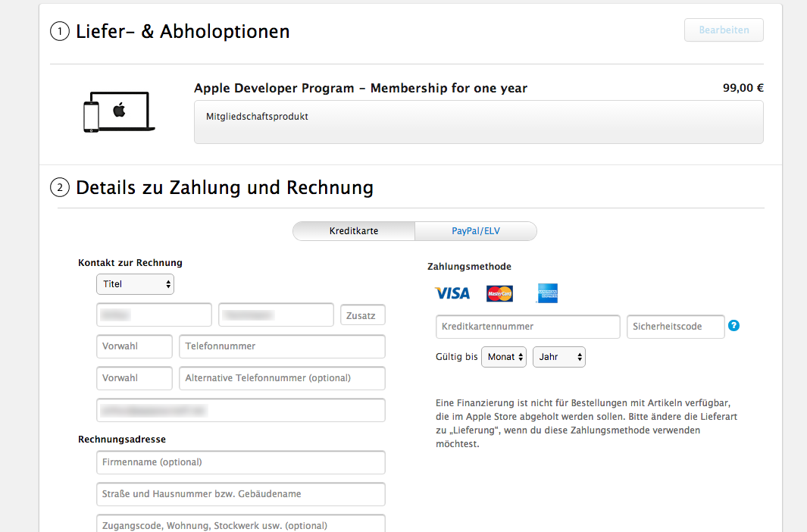Click the Visa card logo
The image size is (807, 532).
coord(452,293)
